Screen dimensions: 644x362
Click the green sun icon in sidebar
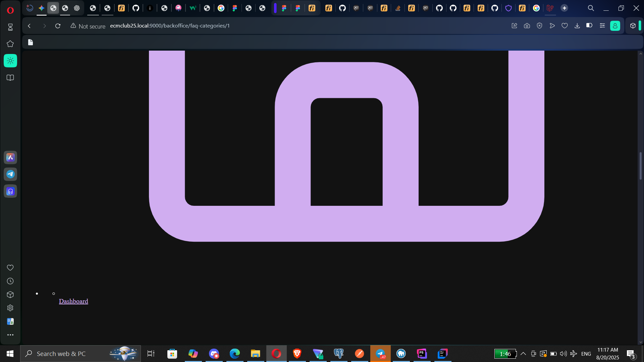tap(10, 61)
